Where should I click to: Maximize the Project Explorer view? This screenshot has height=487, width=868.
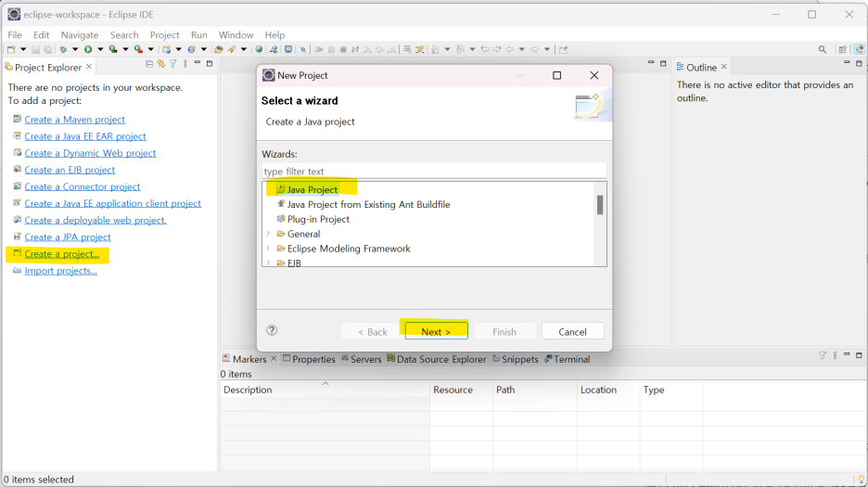(x=210, y=64)
